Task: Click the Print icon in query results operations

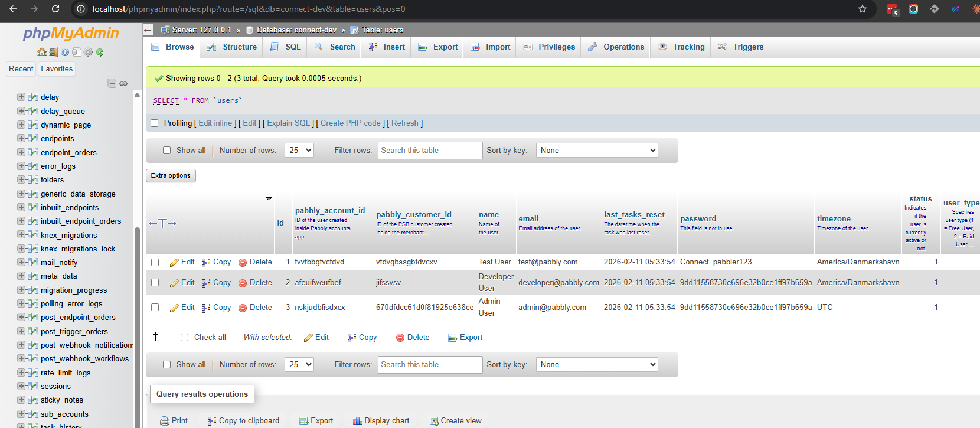Action: click(165, 421)
